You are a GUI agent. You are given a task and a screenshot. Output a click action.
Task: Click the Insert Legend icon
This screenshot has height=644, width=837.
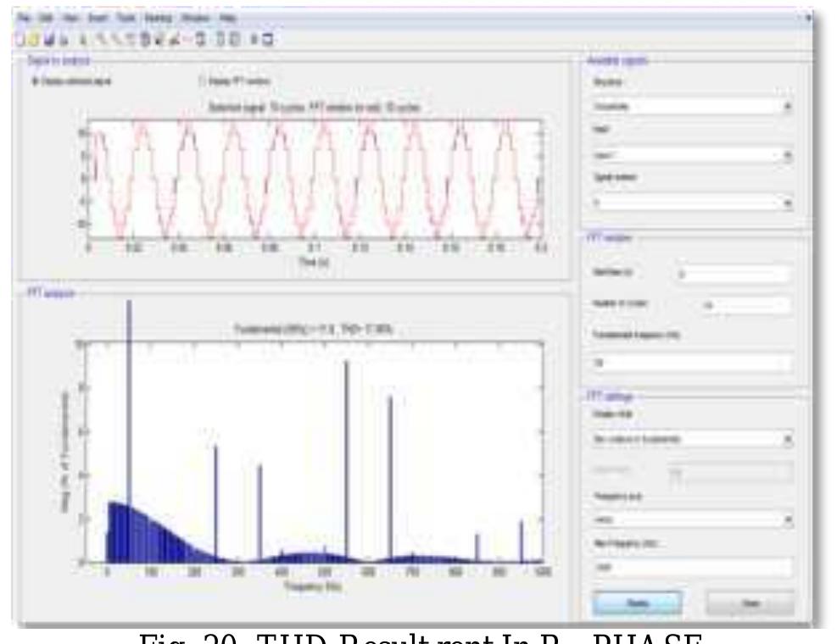point(220,40)
